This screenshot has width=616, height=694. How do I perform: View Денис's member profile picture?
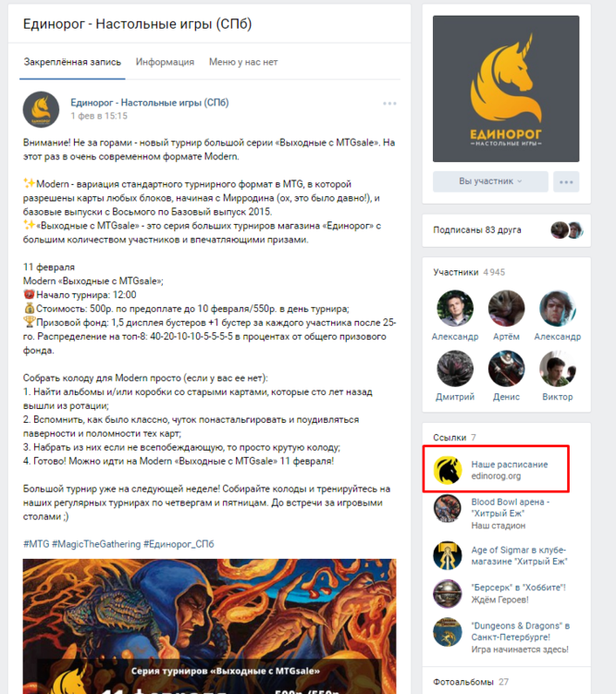pos(506,368)
